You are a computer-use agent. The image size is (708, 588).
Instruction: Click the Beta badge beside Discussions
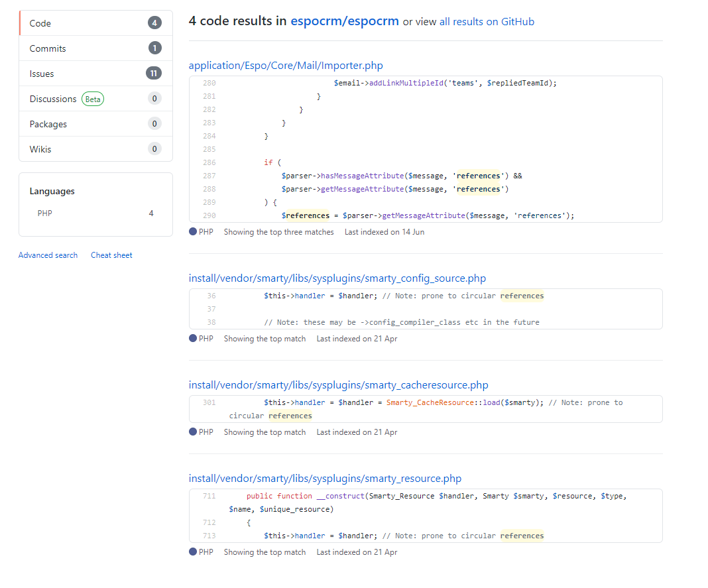click(x=93, y=99)
